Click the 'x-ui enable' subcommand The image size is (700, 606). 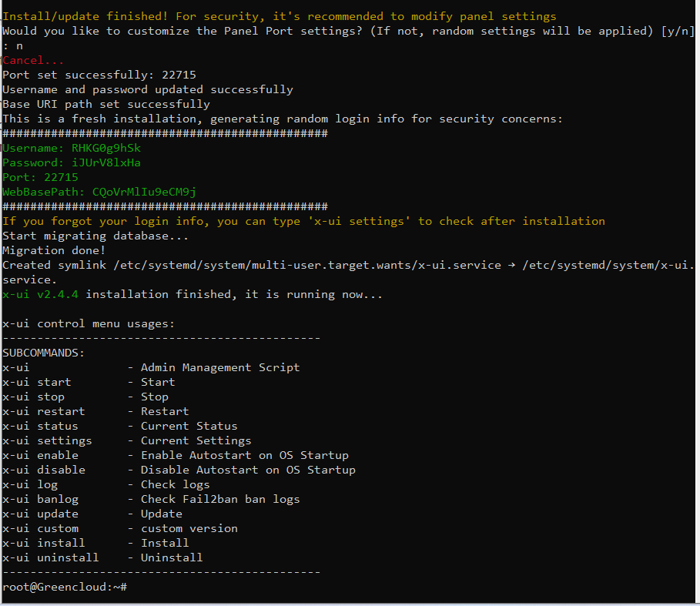click(x=40, y=456)
